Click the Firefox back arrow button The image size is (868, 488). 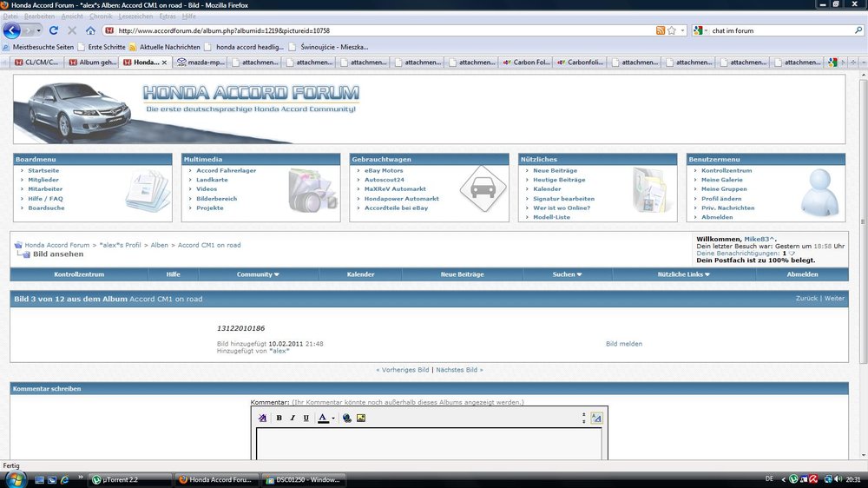pyautogui.click(x=12, y=30)
